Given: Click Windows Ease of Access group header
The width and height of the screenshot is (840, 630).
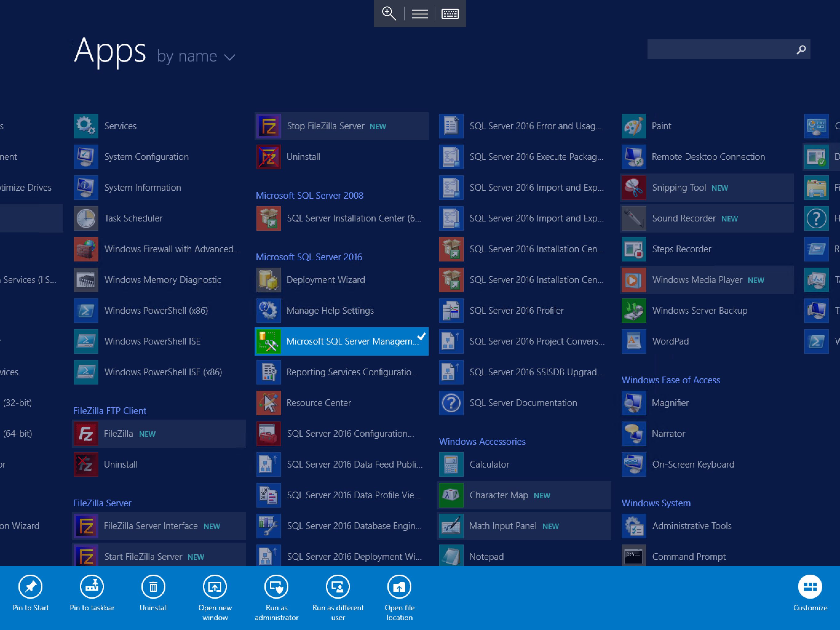Looking at the screenshot, I should 671,380.
